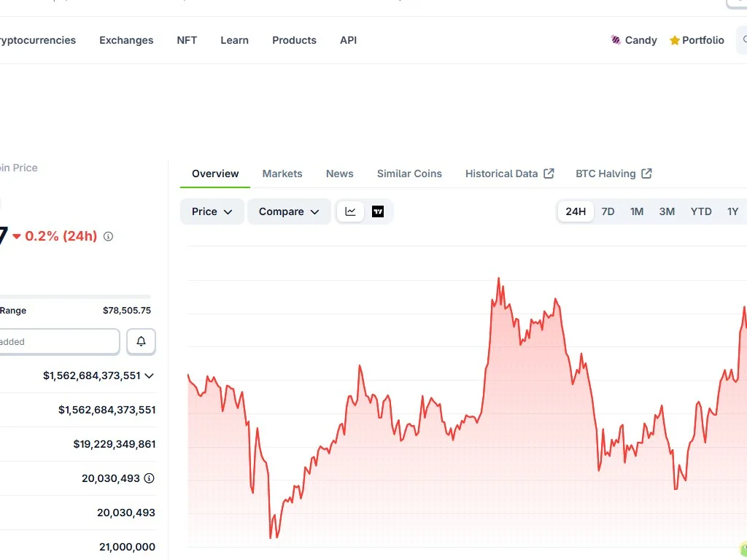Click the $19,229,349,861 value
Viewport: 747px width, 560px height.
pyautogui.click(x=115, y=444)
